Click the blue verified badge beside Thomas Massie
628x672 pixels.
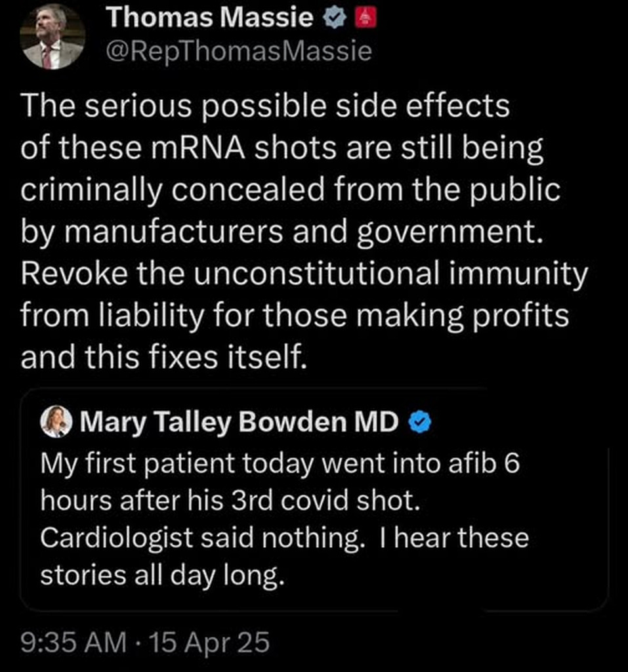pyautogui.click(x=333, y=20)
